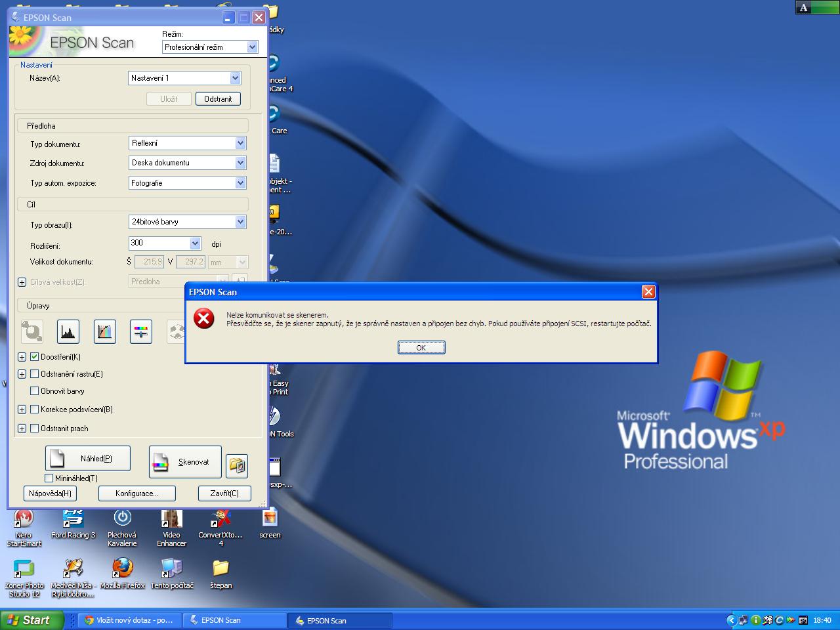Click the language bar A indicator
This screenshot has width=840, height=630.
804,8
